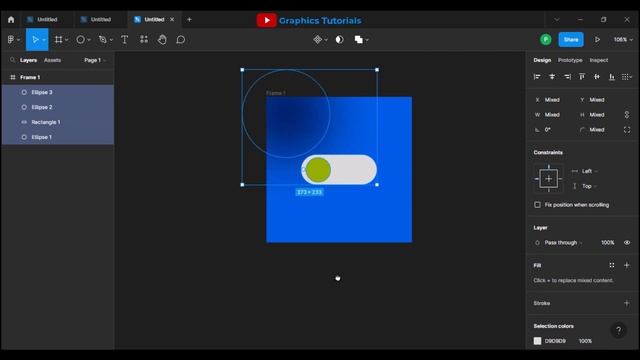This screenshot has width=640, height=360.
Task: Select the Ellipse 2 layer
Action: (58, 107)
